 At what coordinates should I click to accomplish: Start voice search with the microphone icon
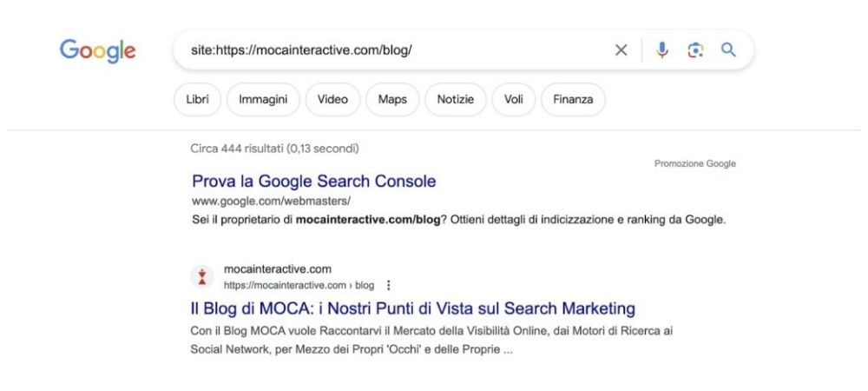(x=663, y=50)
